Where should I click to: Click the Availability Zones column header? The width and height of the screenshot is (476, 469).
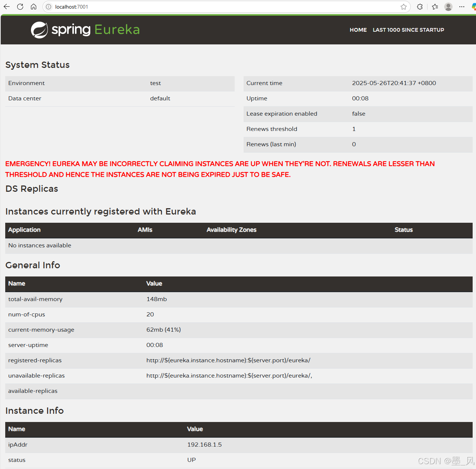point(232,230)
